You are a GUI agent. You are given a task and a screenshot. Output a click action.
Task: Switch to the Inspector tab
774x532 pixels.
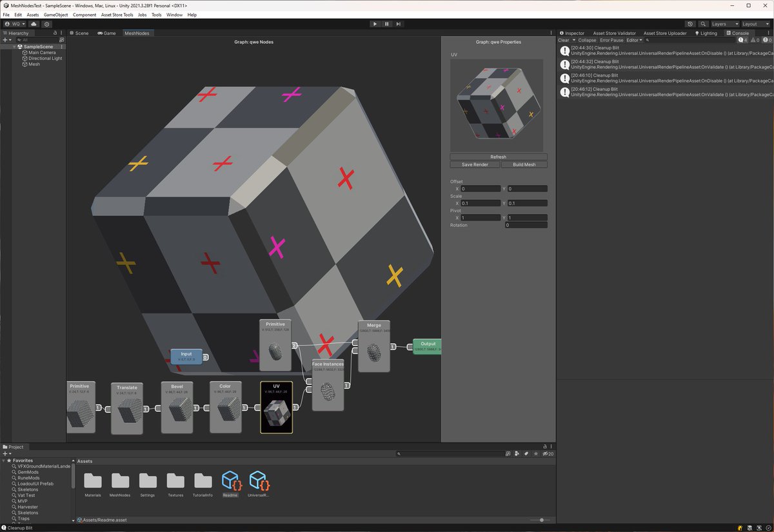571,33
